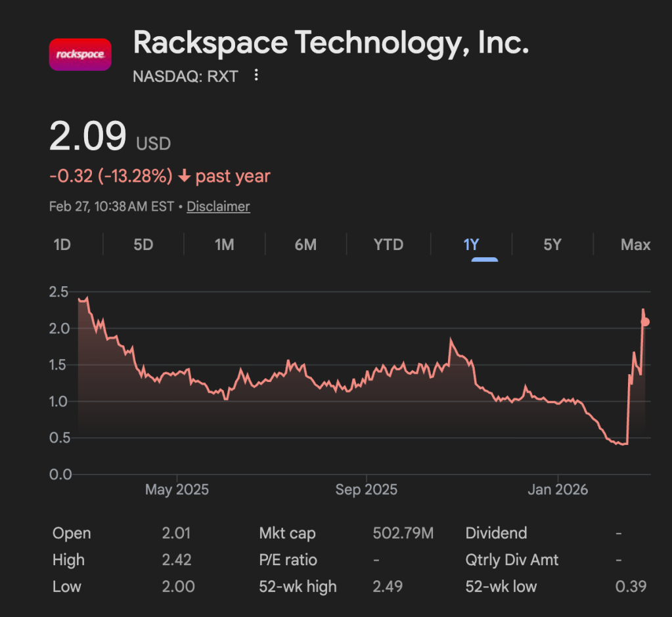The image size is (672, 617).
Task: Show the 1M price history
Action: [x=225, y=245]
